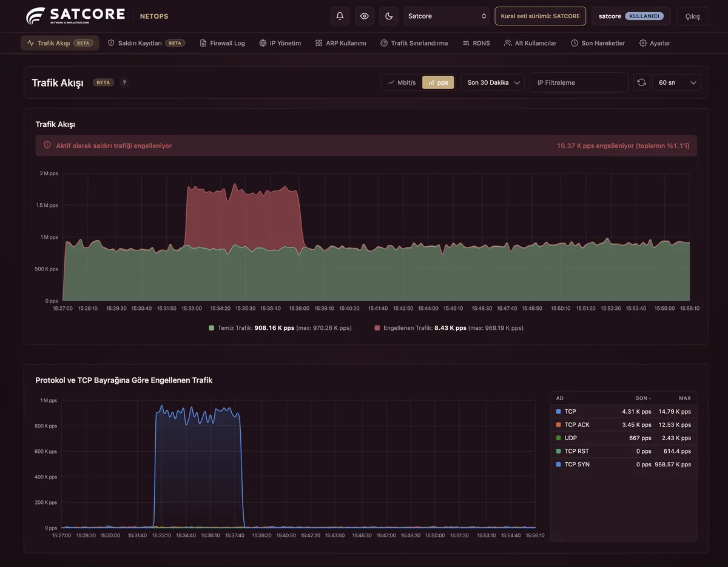Image resolution: width=728 pixels, height=567 pixels.
Task: Click the BETA badge next to Trafik Akışı heading
Action: coord(103,82)
